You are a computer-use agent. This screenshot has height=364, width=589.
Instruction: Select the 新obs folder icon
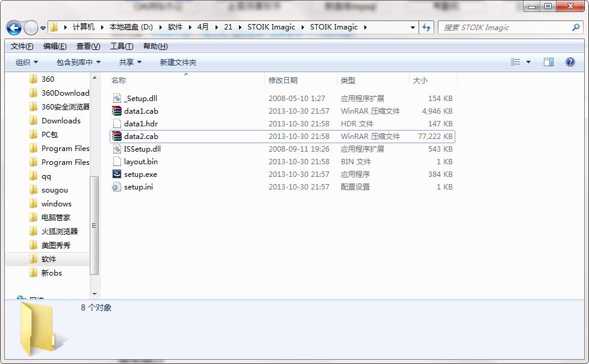click(x=34, y=273)
